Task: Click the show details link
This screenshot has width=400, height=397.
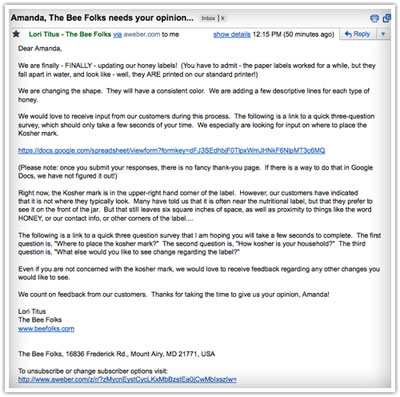Action: tap(232, 34)
